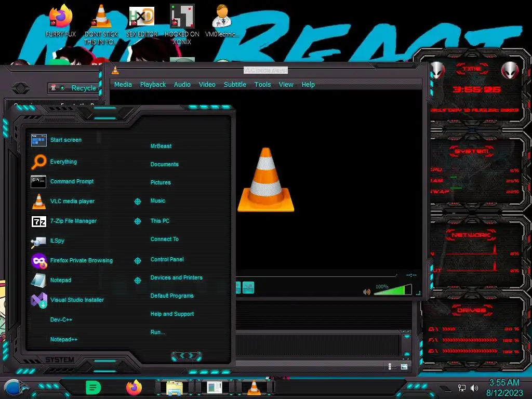The image size is (532, 399).
Task: Click Connect To in start menu
Action: pos(165,239)
